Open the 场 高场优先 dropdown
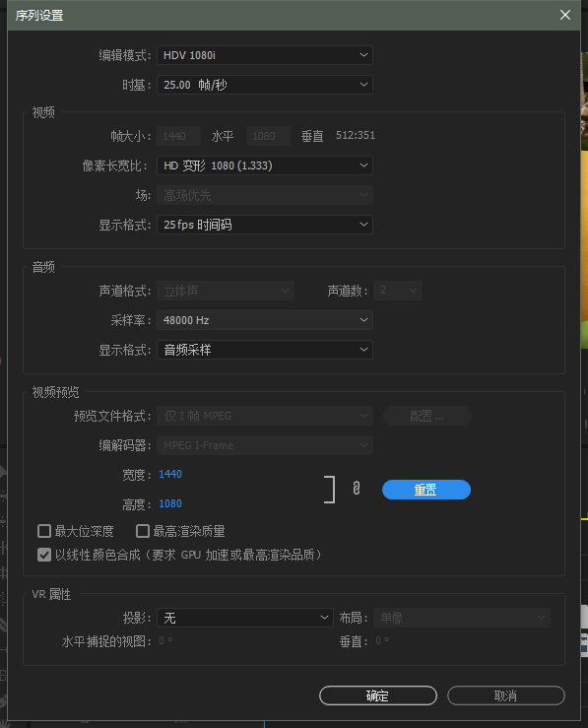Viewport: 588px width, 728px height. [265, 195]
